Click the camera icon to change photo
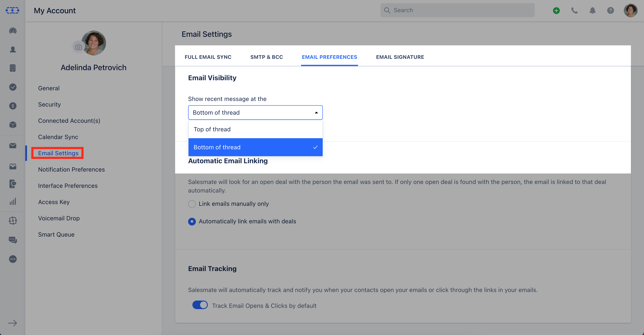This screenshot has height=335, width=644. pos(78,47)
